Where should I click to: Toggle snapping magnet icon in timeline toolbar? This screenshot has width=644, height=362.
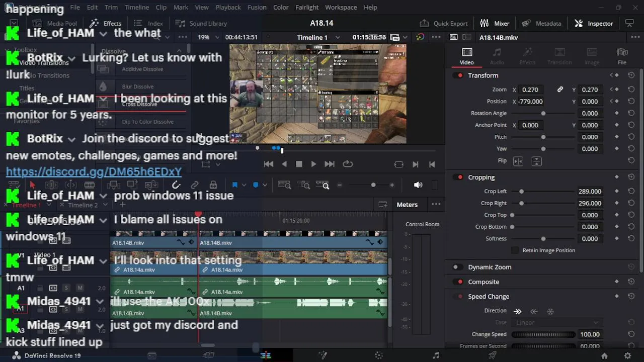176,185
